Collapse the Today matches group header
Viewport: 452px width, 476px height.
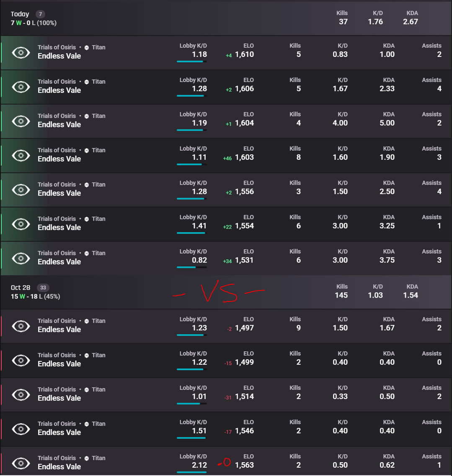click(226, 18)
